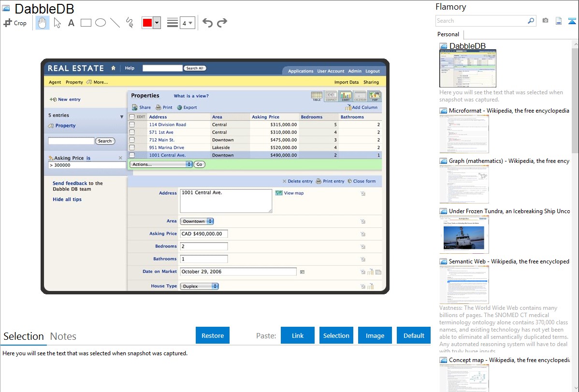The height and width of the screenshot is (392, 579).
Task: Switch to Chart view icon
Action: [x=346, y=96]
